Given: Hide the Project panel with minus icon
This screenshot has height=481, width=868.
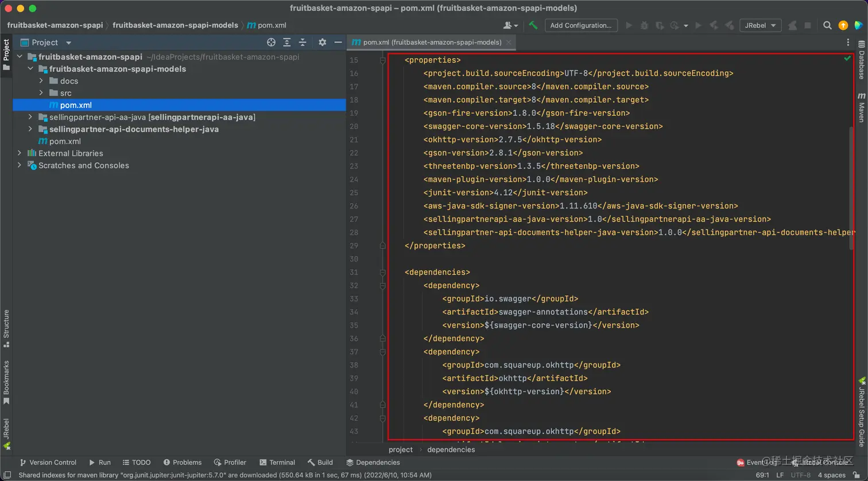Looking at the screenshot, I should click(338, 42).
